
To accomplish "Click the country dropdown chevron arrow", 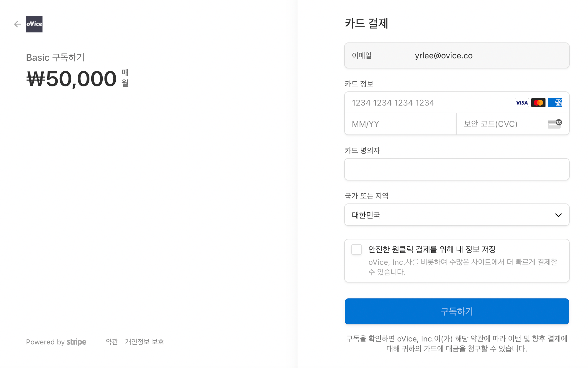I will (558, 215).
